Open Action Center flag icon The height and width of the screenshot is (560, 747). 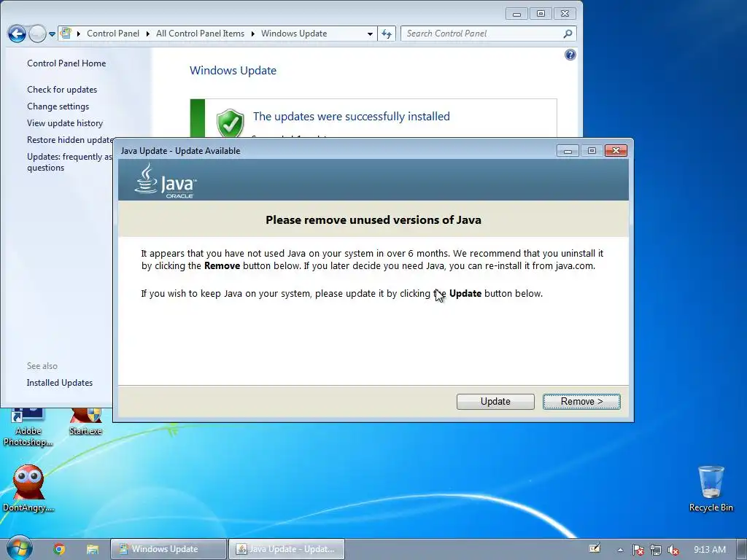[x=638, y=550]
